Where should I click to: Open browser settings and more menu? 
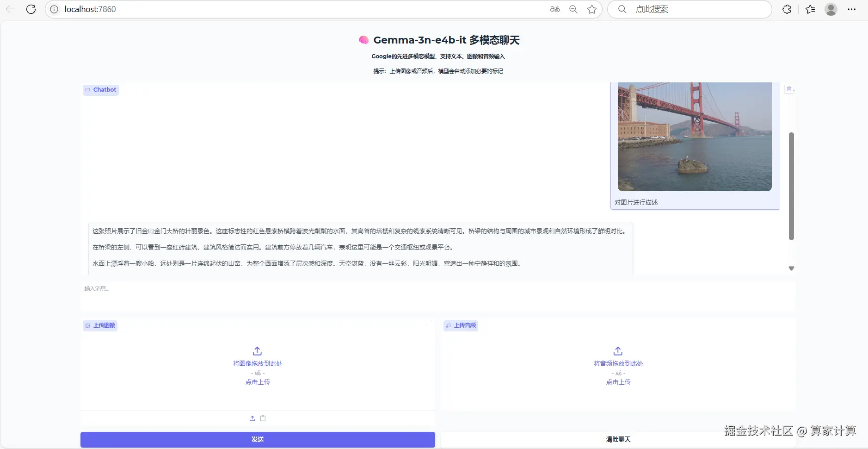852,9
